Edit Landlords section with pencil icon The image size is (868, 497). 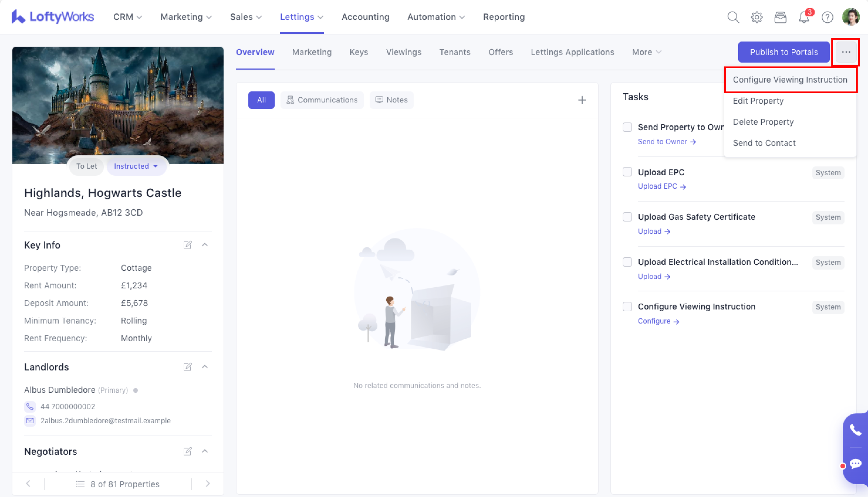[x=187, y=367]
